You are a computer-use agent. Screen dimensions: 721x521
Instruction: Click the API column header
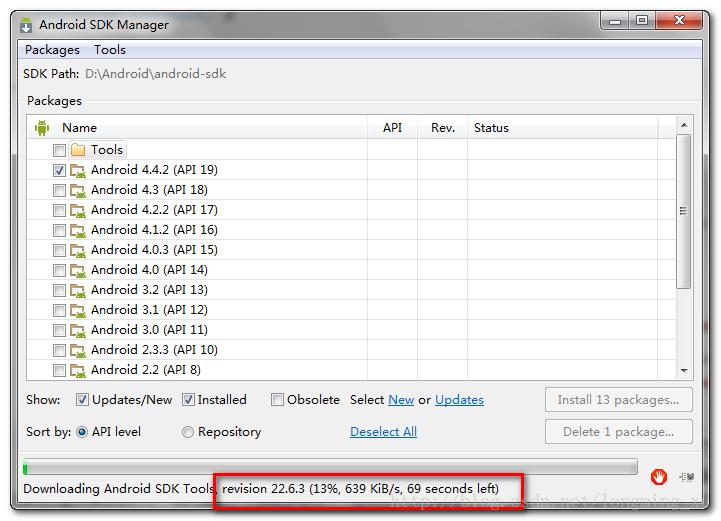click(392, 128)
